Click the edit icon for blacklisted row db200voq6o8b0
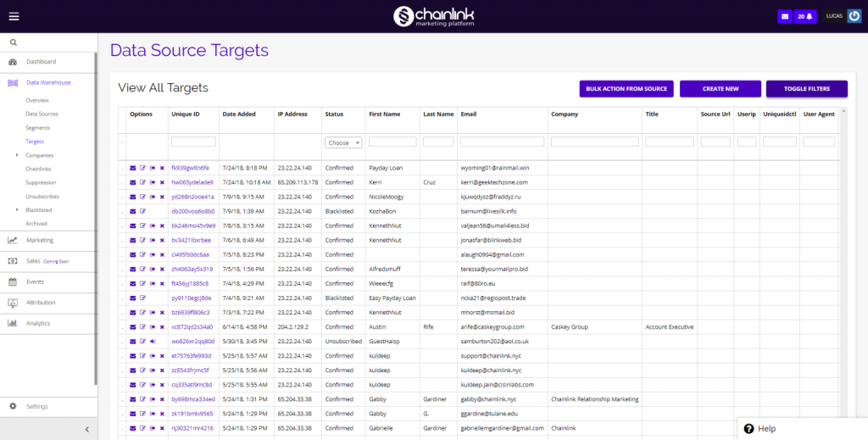868x440 pixels. pyautogui.click(x=142, y=211)
